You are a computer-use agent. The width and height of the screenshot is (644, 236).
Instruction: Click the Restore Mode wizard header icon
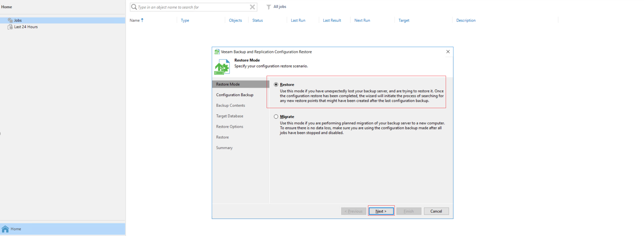pos(222,67)
